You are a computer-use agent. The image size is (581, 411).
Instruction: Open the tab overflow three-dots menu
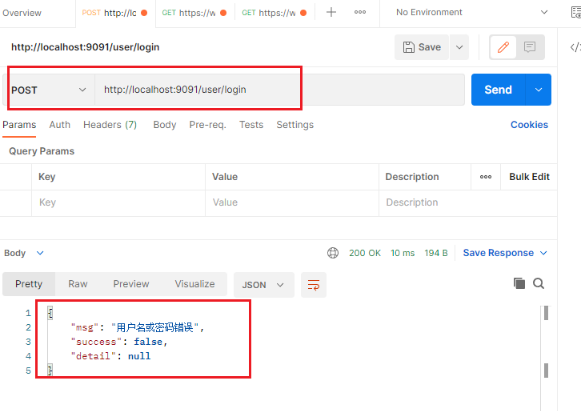[360, 12]
